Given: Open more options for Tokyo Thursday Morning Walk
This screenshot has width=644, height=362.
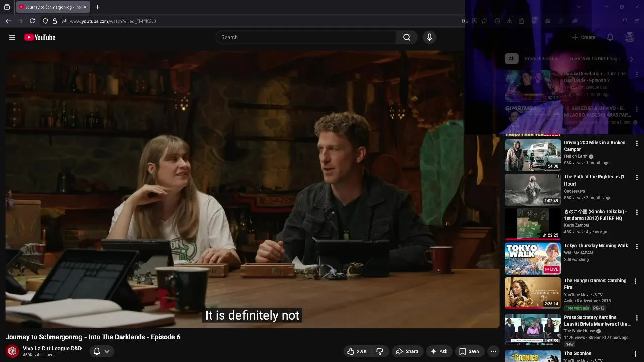Looking at the screenshot, I should pos(637,246).
